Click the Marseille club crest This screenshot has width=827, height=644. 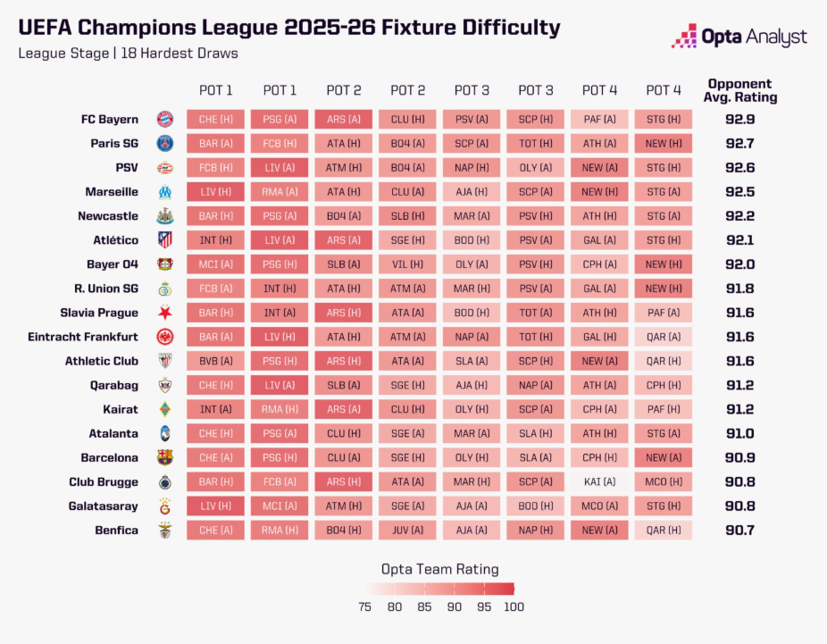[165, 191]
